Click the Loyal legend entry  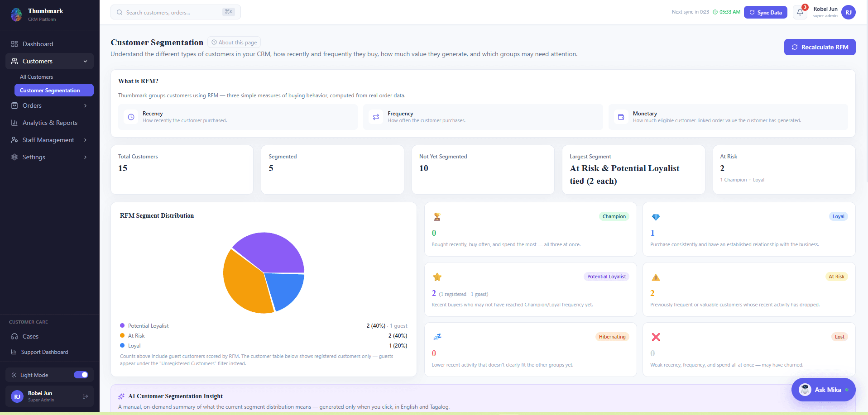click(x=264, y=346)
